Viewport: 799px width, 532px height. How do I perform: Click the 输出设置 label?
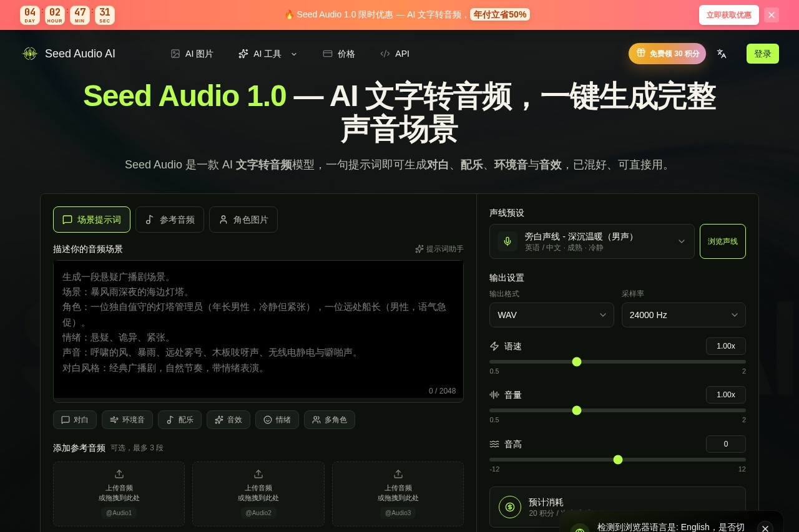click(507, 278)
